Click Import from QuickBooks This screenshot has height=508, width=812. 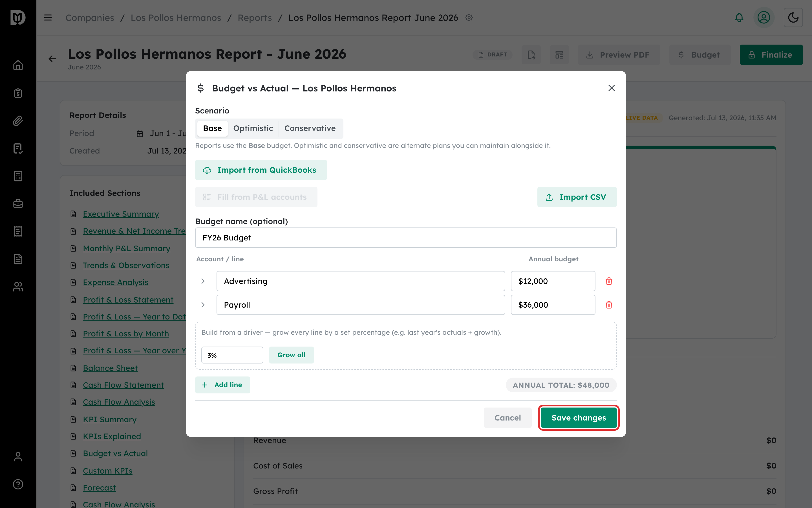(x=261, y=170)
